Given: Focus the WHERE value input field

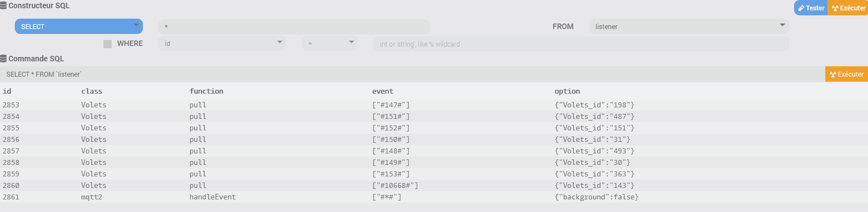Looking at the screenshot, I should (x=581, y=44).
